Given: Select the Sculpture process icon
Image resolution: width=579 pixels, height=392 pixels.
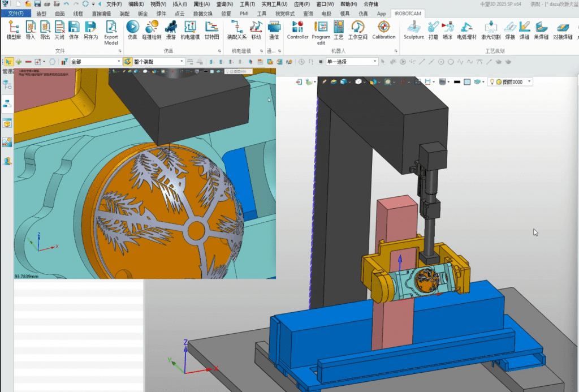Looking at the screenshot, I should (414, 28).
